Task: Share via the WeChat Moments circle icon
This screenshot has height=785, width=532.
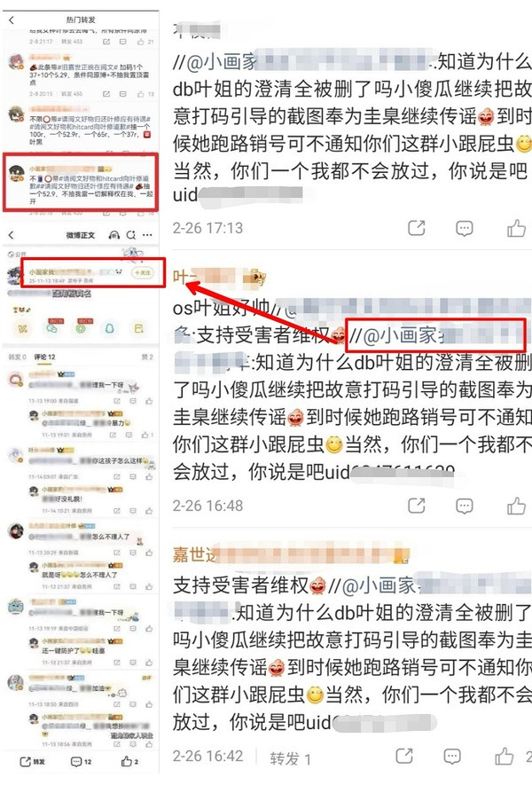Action: click(x=81, y=328)
